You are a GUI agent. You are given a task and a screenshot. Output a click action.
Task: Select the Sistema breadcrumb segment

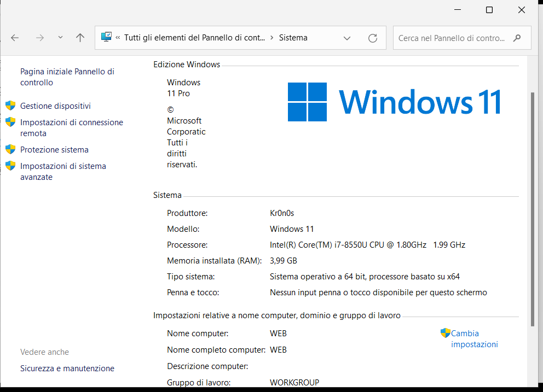(293, 38)
